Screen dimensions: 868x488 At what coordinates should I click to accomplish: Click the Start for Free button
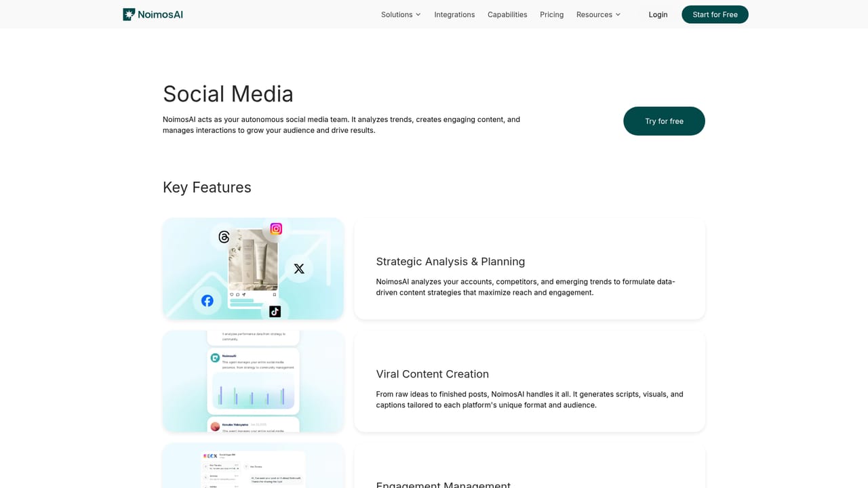715,14
